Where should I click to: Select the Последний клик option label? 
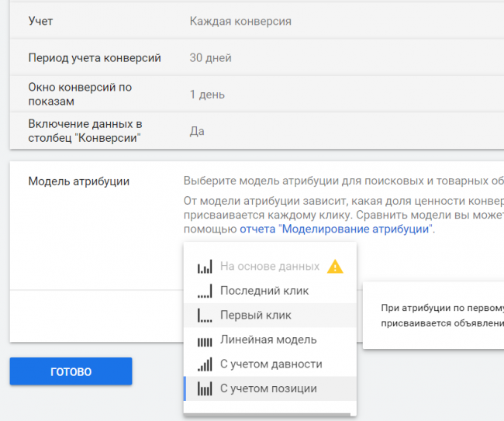tap(264, 291)
